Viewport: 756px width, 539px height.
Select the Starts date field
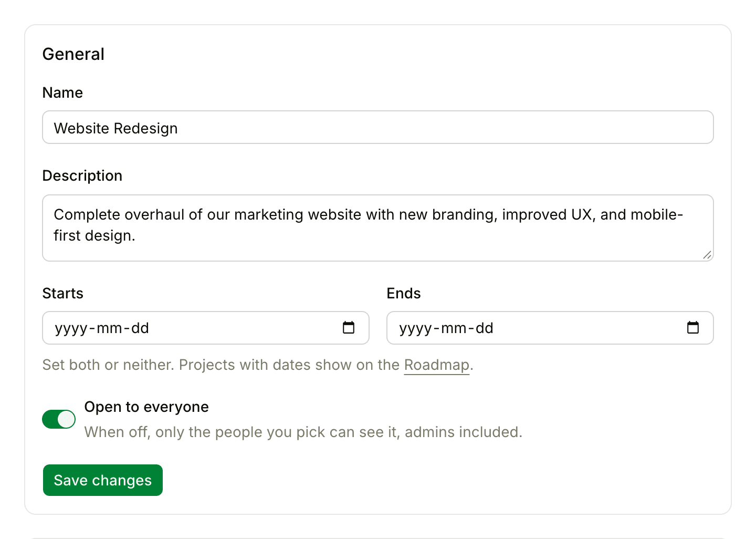206,328
